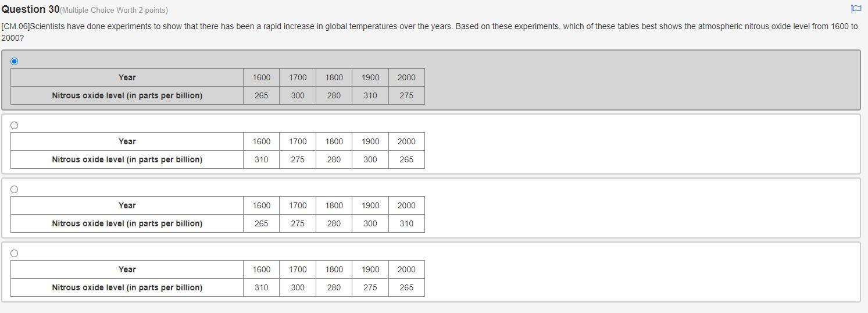Click 275 under 1900 in fourth table

click(x=370, y=287)
